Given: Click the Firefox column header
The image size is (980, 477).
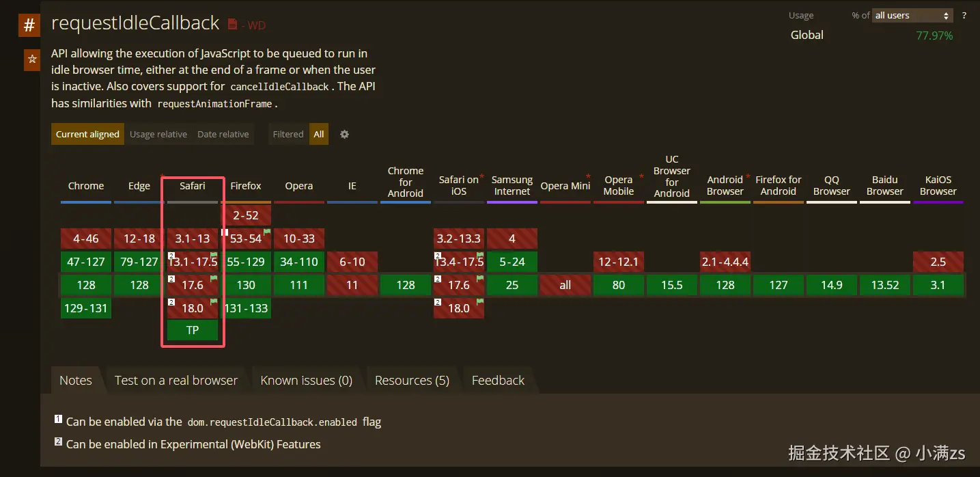Looking at the screenshot, I should (x=246, y=186).
